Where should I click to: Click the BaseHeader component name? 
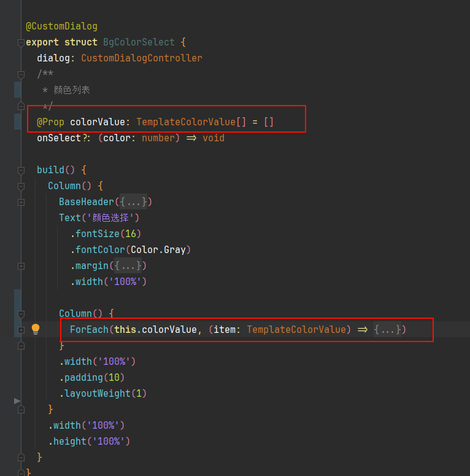87,202
